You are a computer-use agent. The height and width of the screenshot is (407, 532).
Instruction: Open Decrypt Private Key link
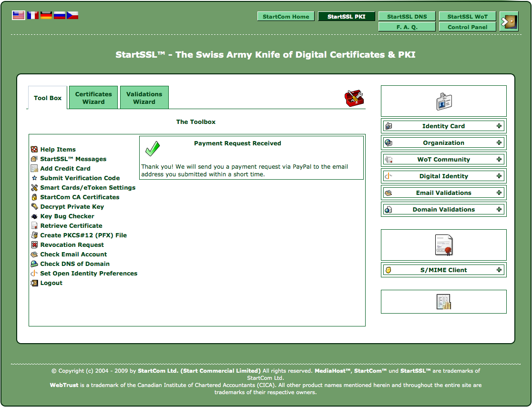[x=72, y=206]
